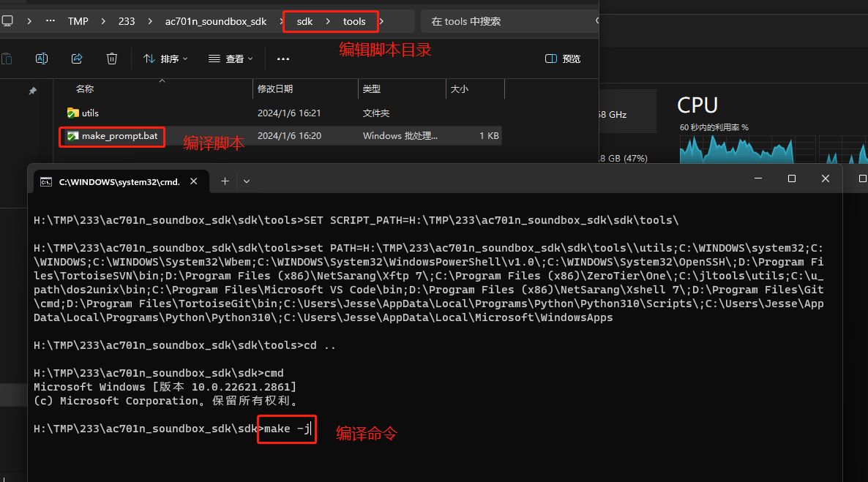
Task: Click the cmd icon on the terminal tab
Action: click(x=46, y=181)
